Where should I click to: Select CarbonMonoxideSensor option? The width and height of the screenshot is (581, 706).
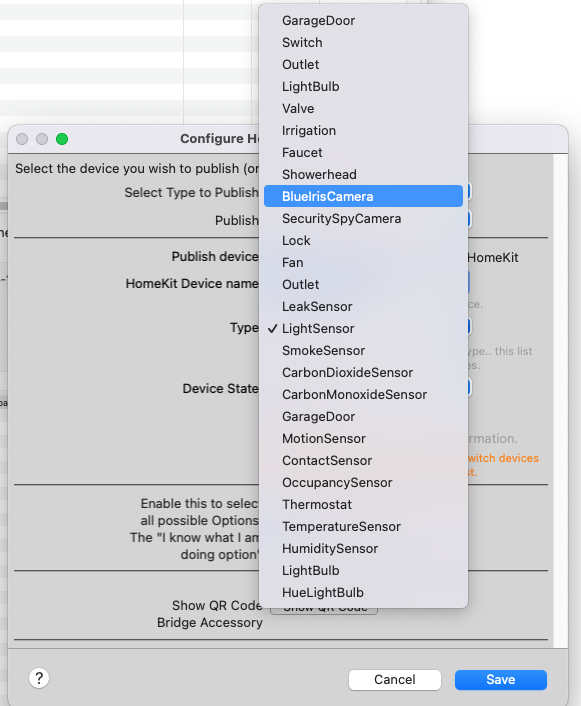[x=363, y=394]
